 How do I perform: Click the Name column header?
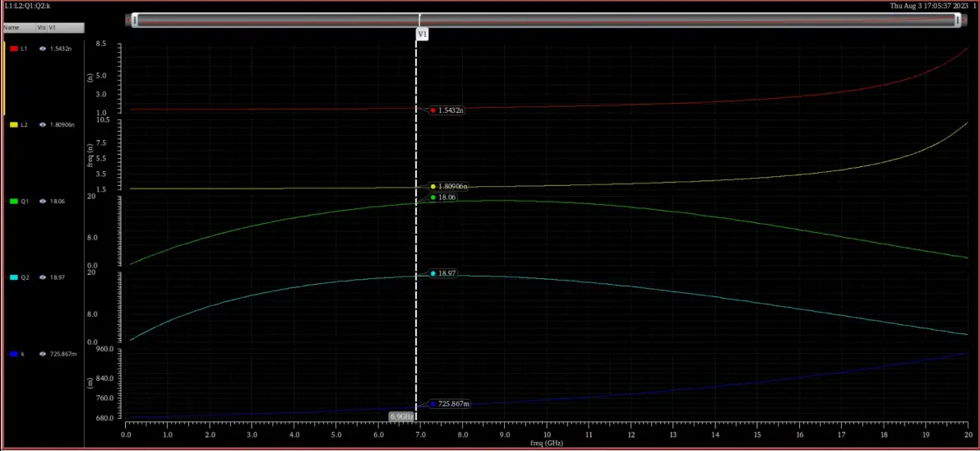tap(19, 27)
